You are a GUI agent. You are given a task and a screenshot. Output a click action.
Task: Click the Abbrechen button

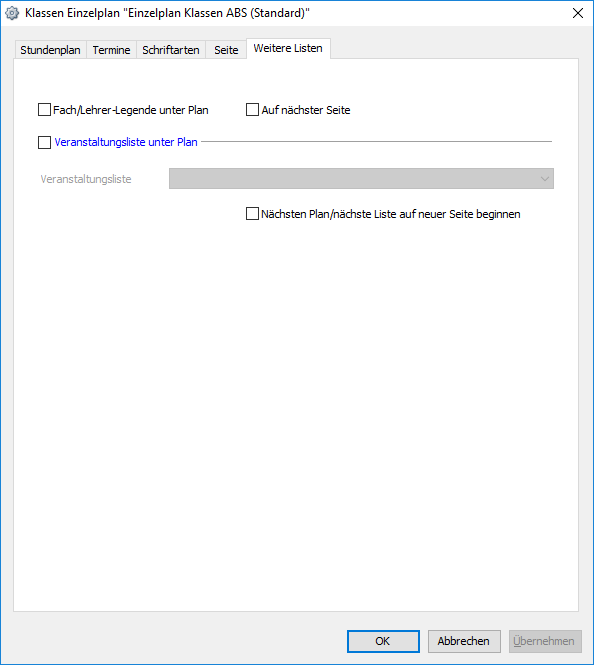pyautogui.click(x=464, y=641)
